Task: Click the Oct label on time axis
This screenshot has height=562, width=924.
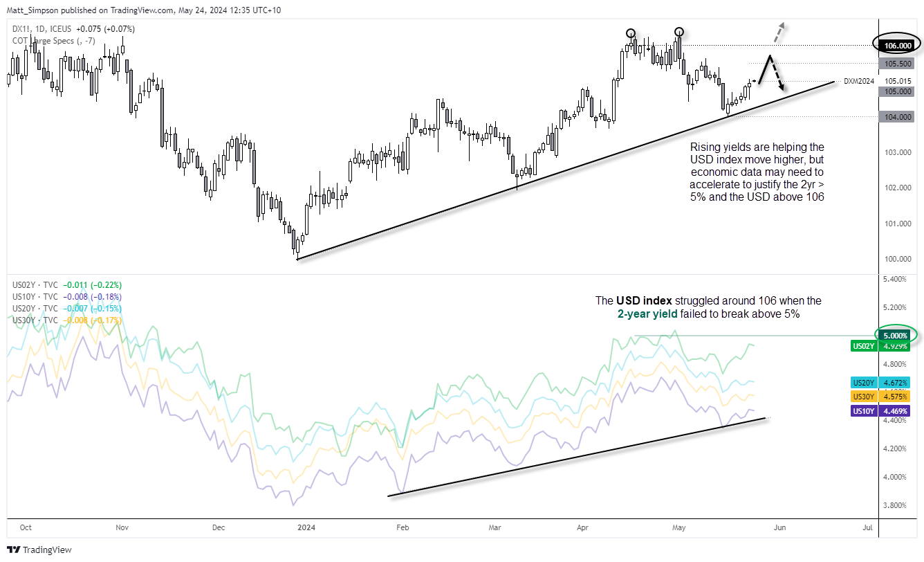Action: click(26, 527)
